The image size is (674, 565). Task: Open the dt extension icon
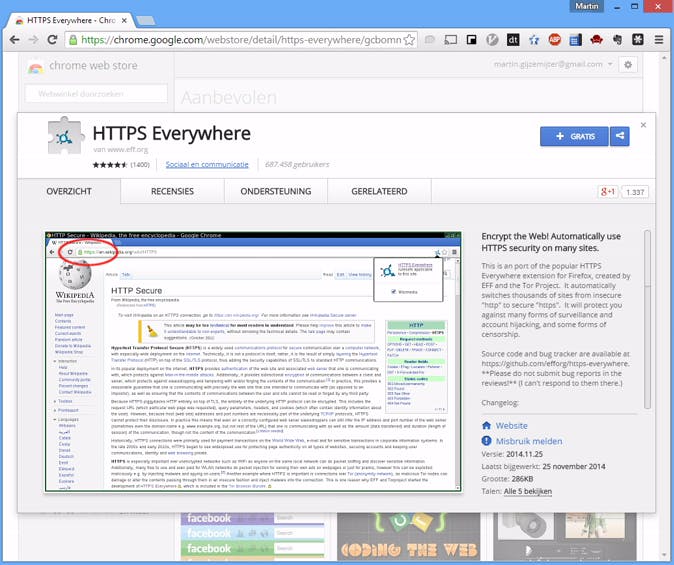pyautogui.click(x=513, y=40)
